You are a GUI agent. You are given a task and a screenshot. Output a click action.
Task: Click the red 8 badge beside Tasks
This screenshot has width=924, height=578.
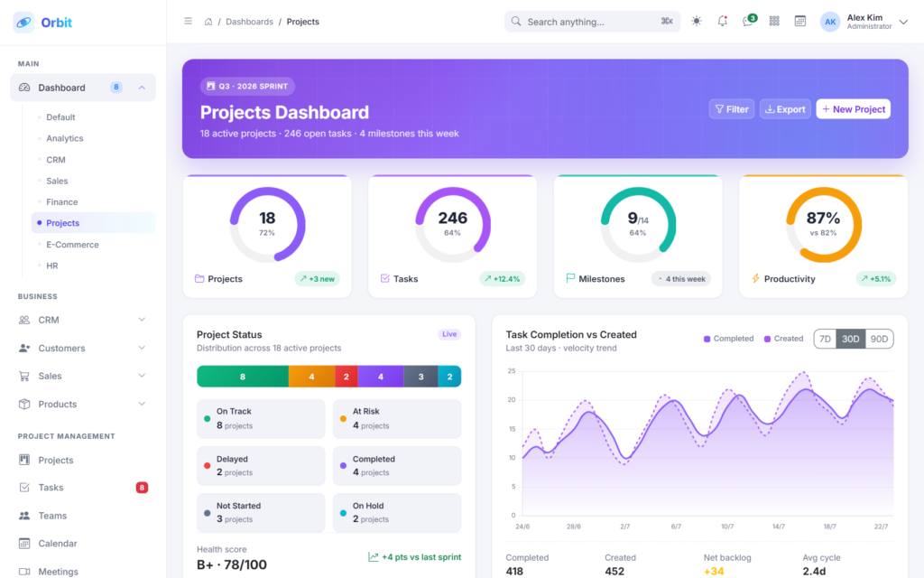pyautogui.click(x=142, y=487)
